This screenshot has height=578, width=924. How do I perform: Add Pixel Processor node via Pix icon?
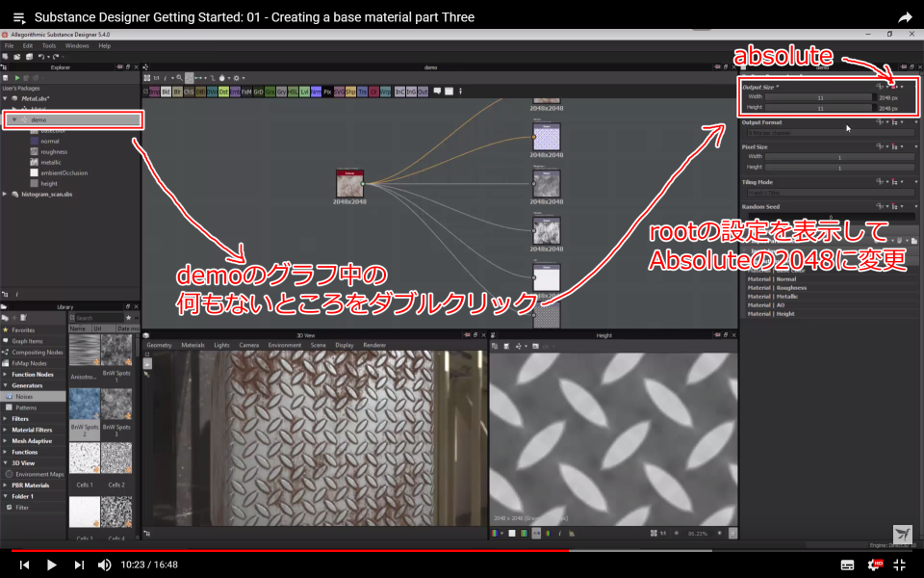pyautogui.click(x=327, y=92)
